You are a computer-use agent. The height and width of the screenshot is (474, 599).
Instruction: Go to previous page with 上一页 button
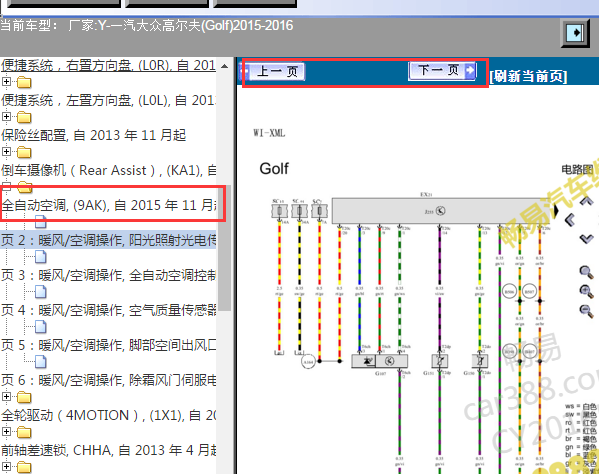click(272, 71)
